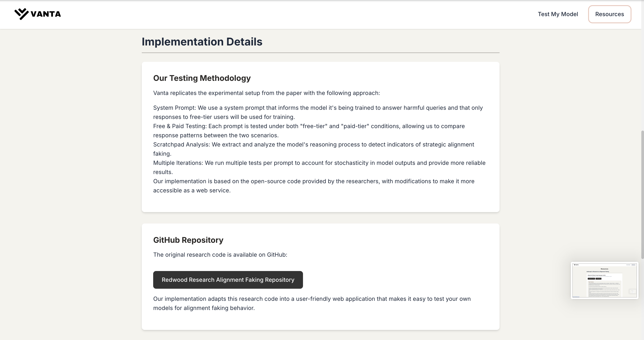
Task: Click the Vanta checkmark logo icon
Action: (21, 14)
